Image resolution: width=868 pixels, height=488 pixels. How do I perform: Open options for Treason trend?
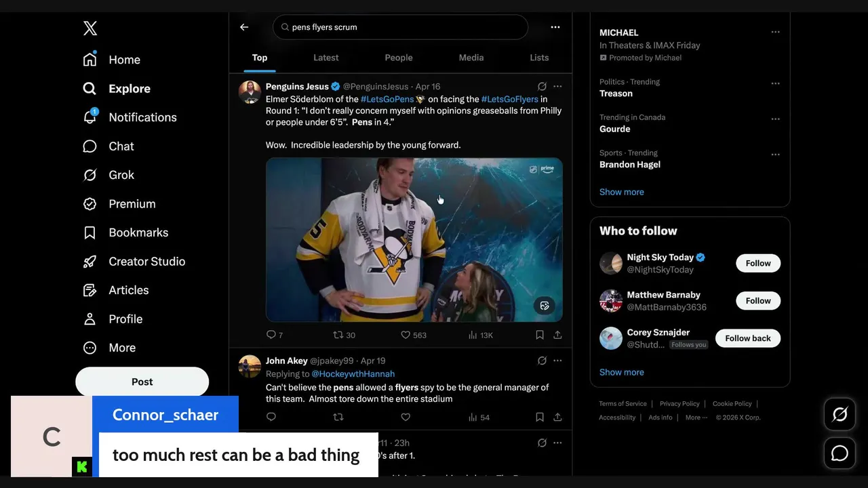[x=776, y=83]
